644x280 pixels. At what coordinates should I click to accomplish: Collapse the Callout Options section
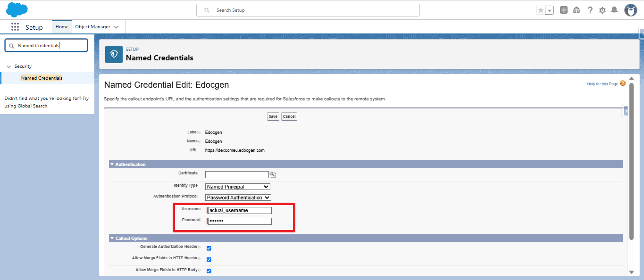(x=112, y=239)
